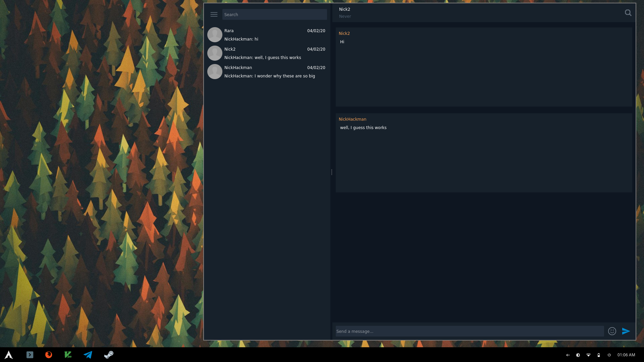Image resolution: width=644 pixels, height=362 pixels.
Task: Open Steam from the taskbar
Action: point(109,355)
